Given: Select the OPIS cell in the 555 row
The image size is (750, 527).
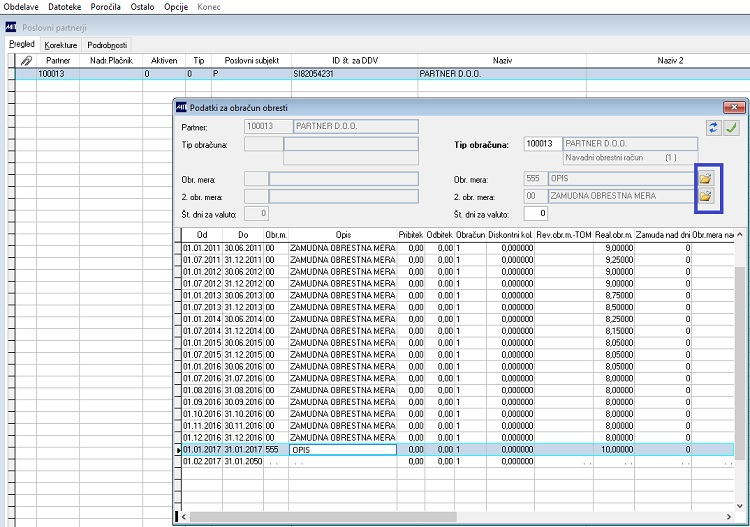Looking at the screenshot, I should point(342,450).
